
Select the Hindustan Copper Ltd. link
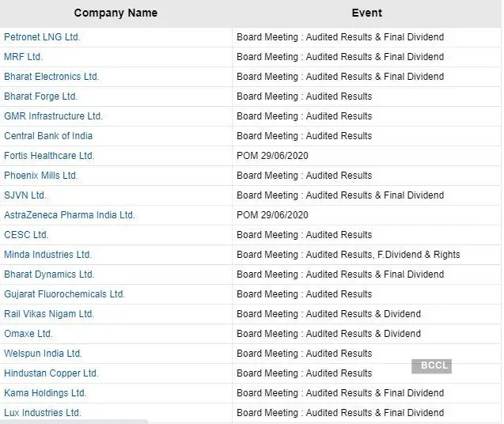51,373
